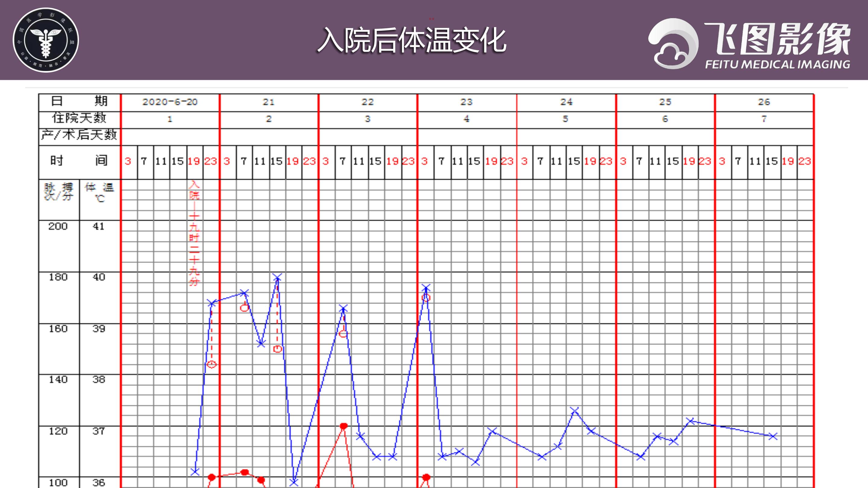Click the date cell 25
This screenshot has width=868, height=488.
click(665, 102)
